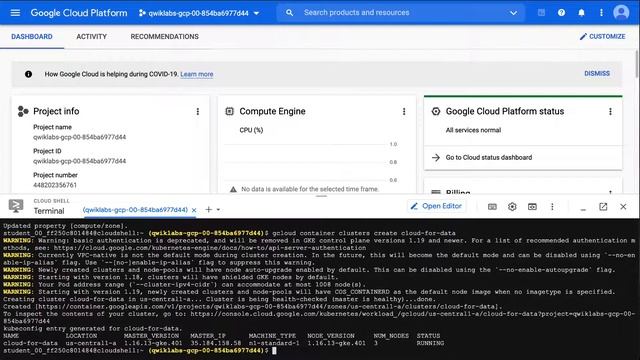The height and width of the screenshot is (360, 640).
Task: Expand the search bar dropdown arrow
Action: [513, 13]
